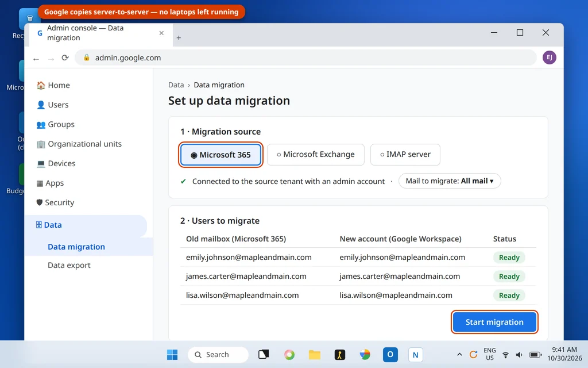Select IMAP server as migration source
This screenshot has width=588, height=368.
(x=405, y=154)
